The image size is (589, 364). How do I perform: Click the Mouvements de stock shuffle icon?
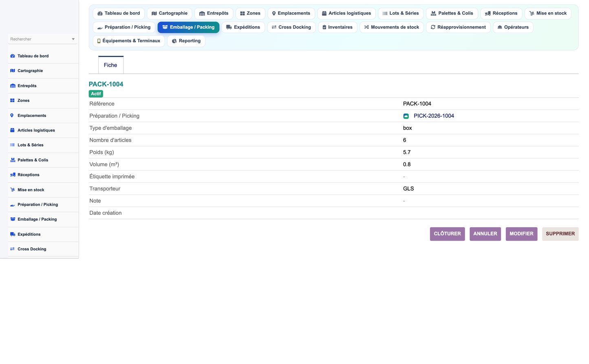tap(366, 27)
